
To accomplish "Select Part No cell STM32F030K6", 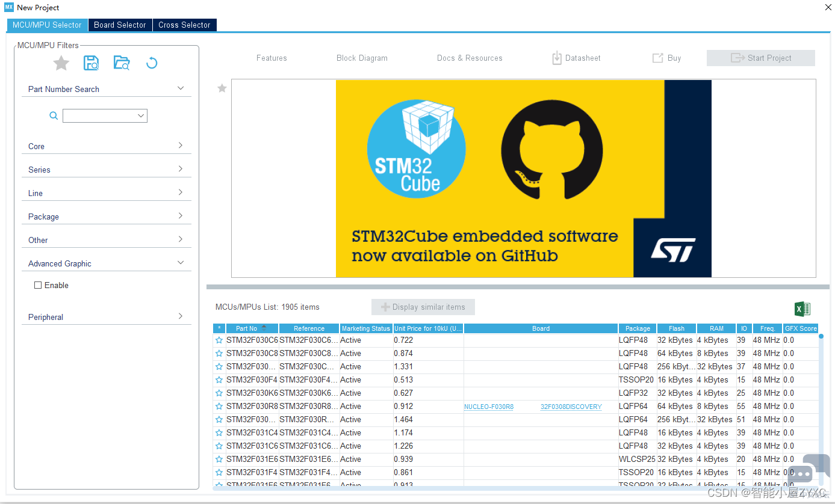I will tap(252, 393).
